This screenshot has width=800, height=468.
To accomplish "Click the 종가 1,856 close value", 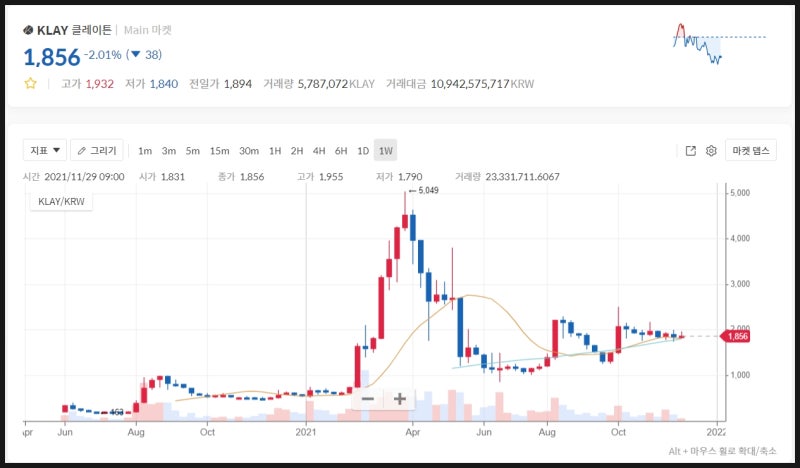I will (x=241, y=177).
